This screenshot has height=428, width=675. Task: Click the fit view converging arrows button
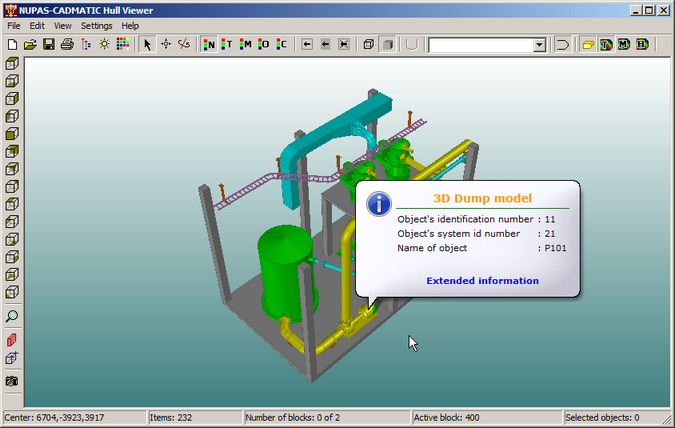(x=344, y=44)
